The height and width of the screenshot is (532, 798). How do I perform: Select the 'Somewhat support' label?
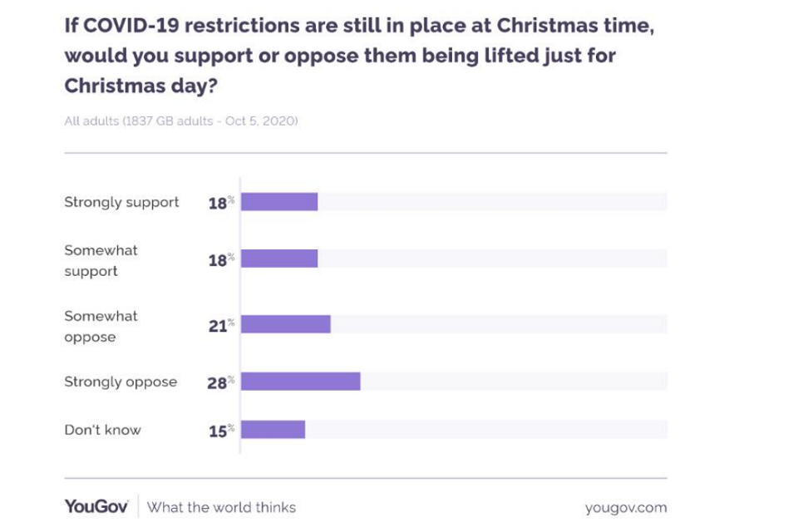click(101, 260)
